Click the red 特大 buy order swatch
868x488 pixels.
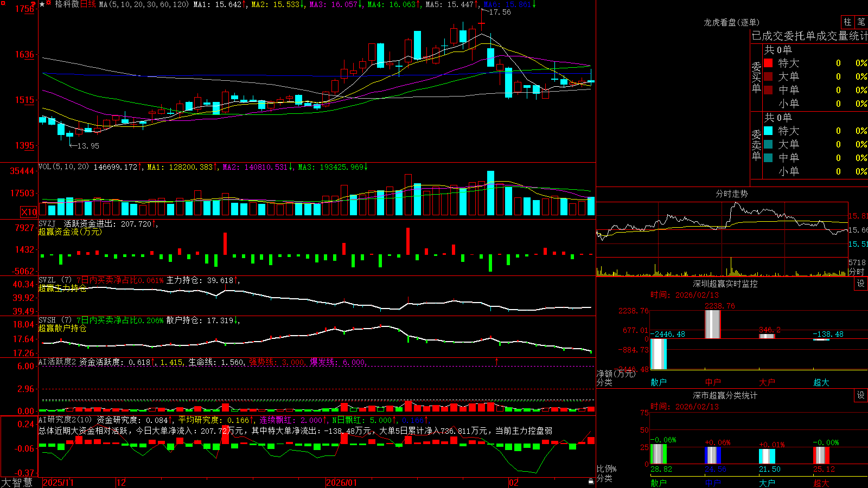[x=768, y=63]
